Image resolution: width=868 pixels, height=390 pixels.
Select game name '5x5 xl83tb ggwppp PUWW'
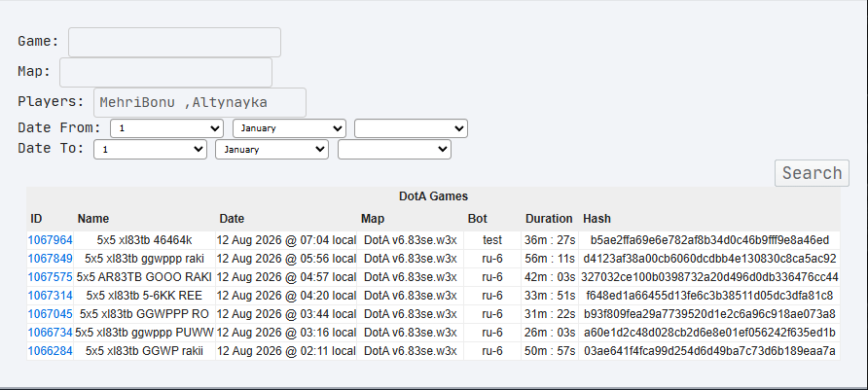pos(144,333)
